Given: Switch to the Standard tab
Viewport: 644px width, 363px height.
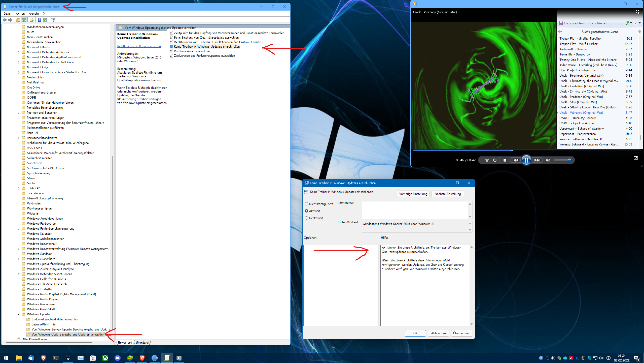Looking at the screenshot, I should click(x=142, y=342).
